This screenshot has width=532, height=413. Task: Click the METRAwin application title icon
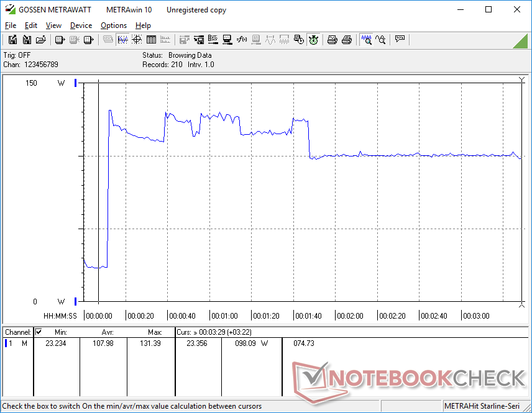tap(10, 9)
